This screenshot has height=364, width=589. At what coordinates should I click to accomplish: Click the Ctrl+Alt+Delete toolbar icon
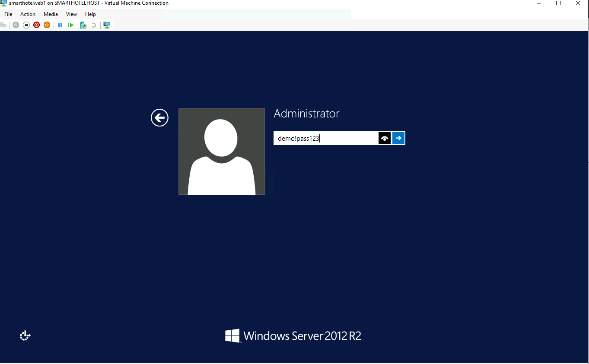click(x=3, y=25)
